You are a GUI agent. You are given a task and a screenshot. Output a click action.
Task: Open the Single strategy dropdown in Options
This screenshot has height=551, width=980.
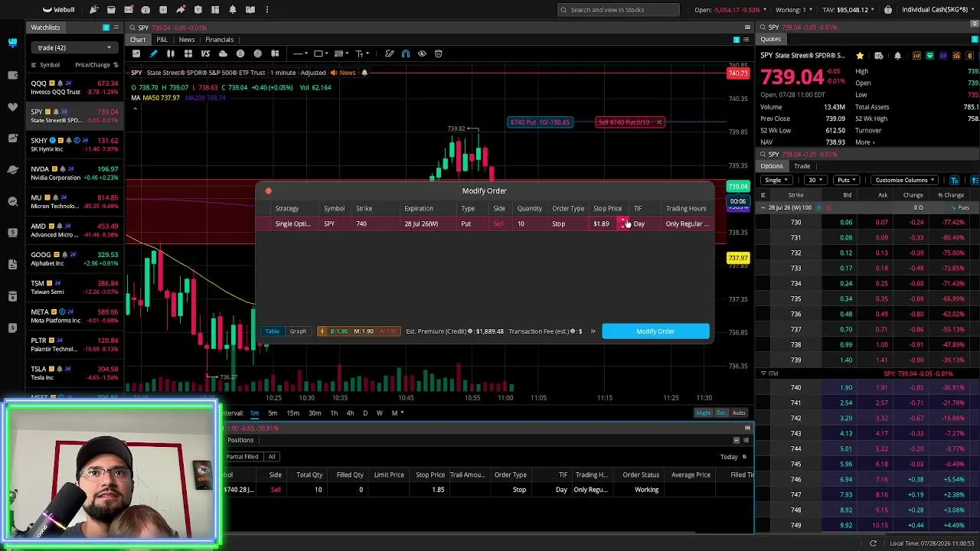click(777, 181)
